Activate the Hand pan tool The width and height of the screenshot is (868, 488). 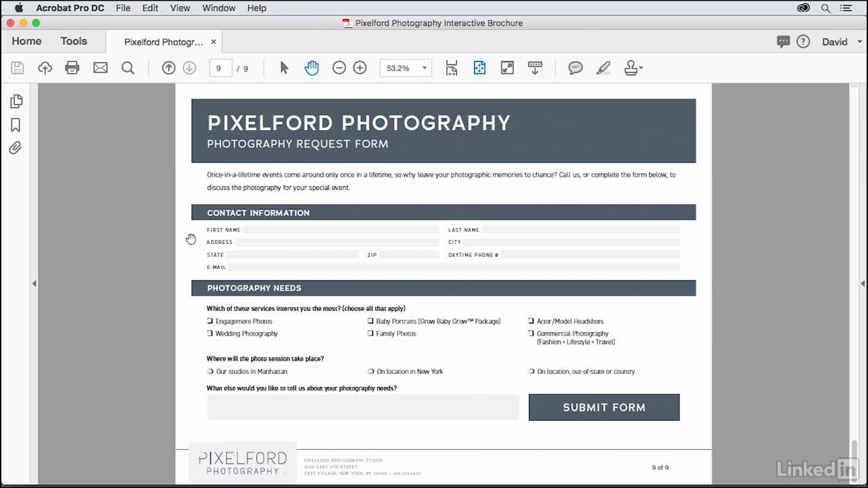[312, 68]
